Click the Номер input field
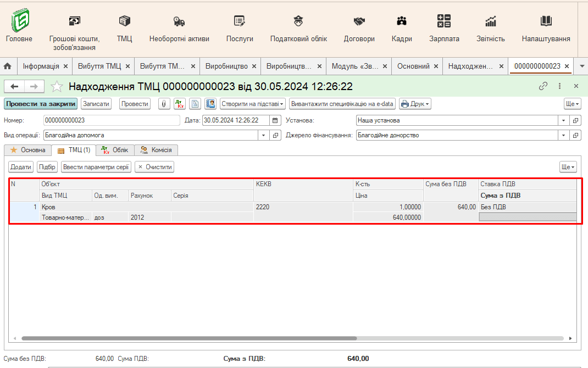Image resolution: width=588 pixels, height=368 pixels. (x=111, y=120)
